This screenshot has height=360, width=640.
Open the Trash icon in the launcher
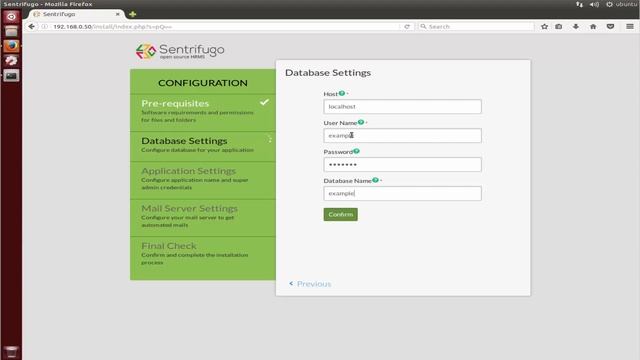coord(11,352)
